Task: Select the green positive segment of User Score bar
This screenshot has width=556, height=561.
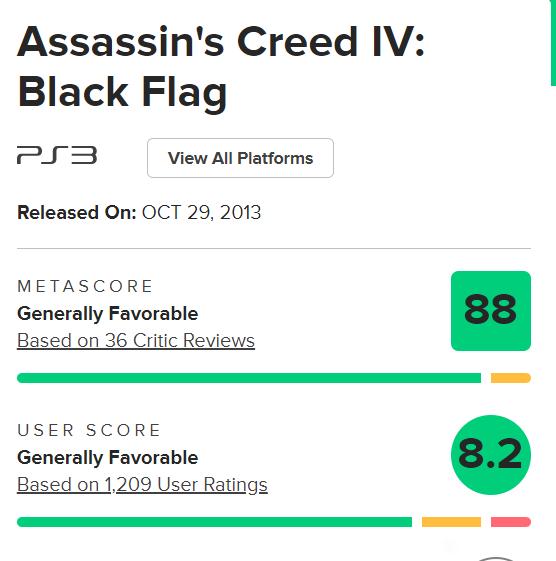Action: point(214,522)
